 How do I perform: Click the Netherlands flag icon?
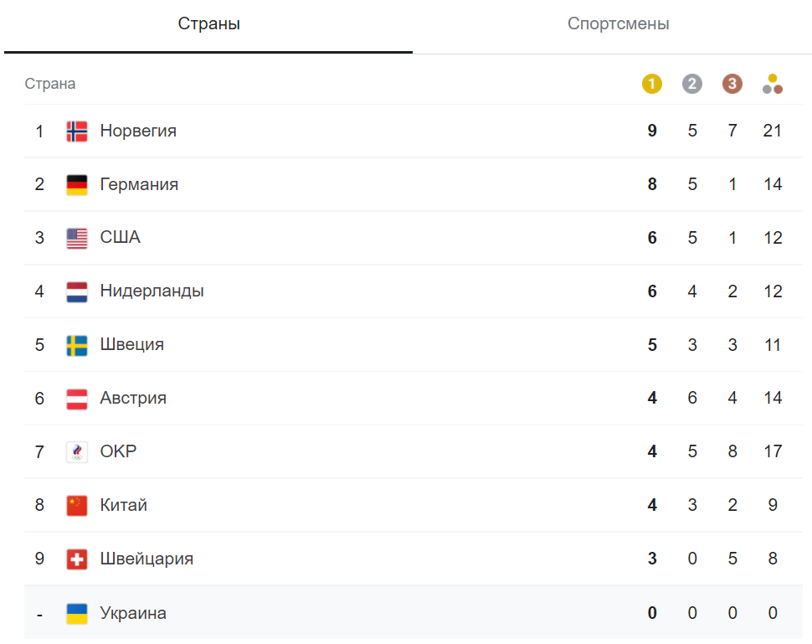[77, 291]
